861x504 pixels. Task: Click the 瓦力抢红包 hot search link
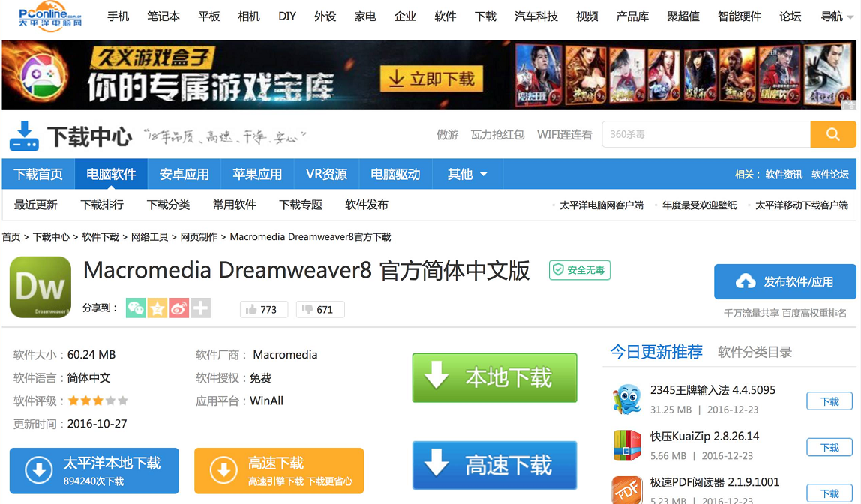pos(497,135)
